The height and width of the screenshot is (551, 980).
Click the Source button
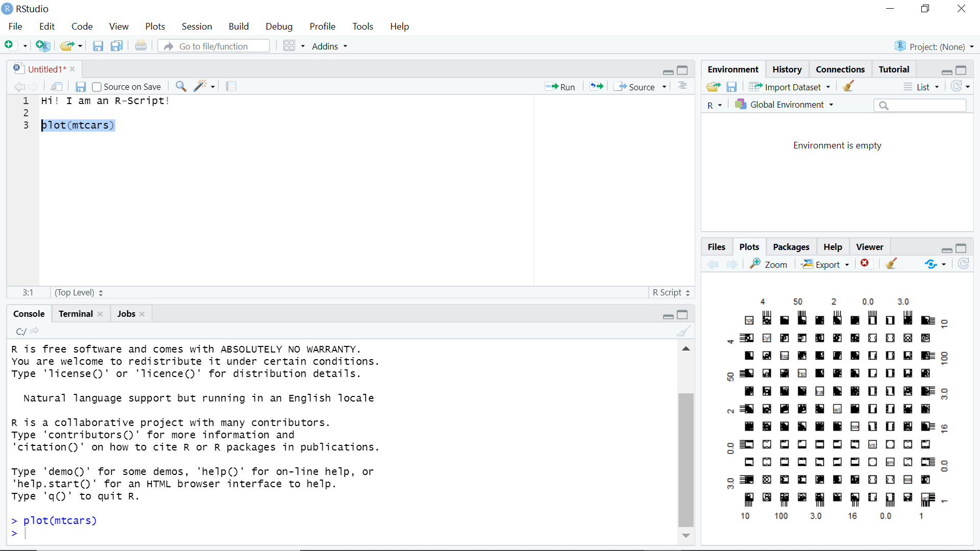point(634,87)
